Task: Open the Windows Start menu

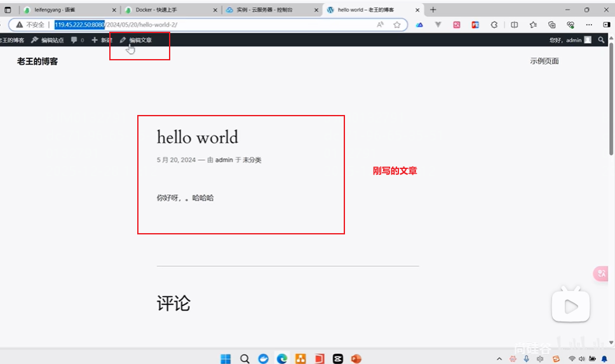Action: click(x=226, y=358)
